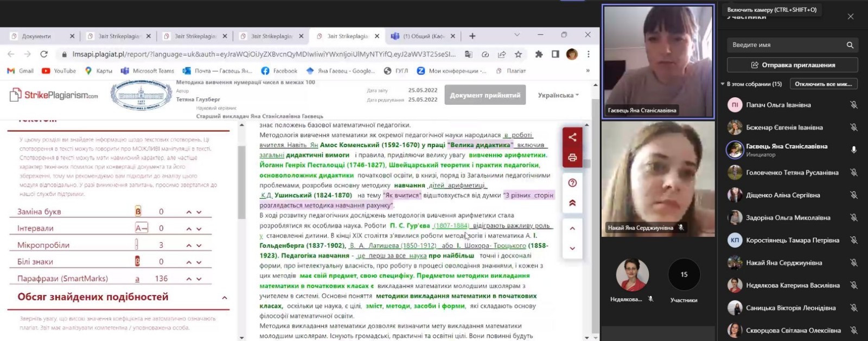Click the share icon in red side panel
The height and width of the screenshot is (341, 868).
572,137
